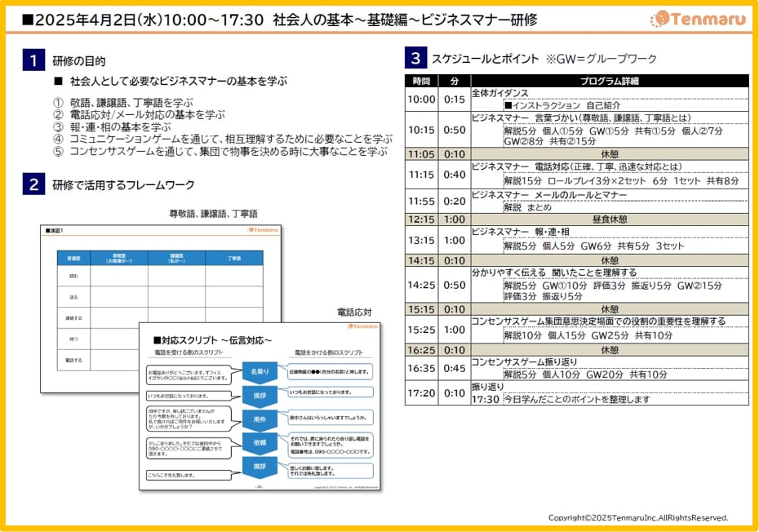
Task: Click the row 分かりやすく伝える 聞いたことを理解する
Action: click(x=554, y=273)
